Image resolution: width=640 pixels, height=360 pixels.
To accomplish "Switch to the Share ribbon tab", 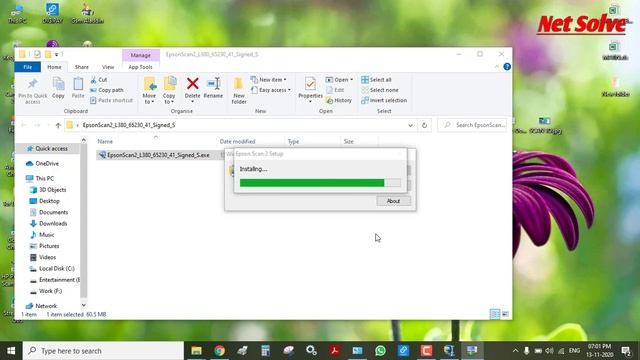I will click(82, 67).
